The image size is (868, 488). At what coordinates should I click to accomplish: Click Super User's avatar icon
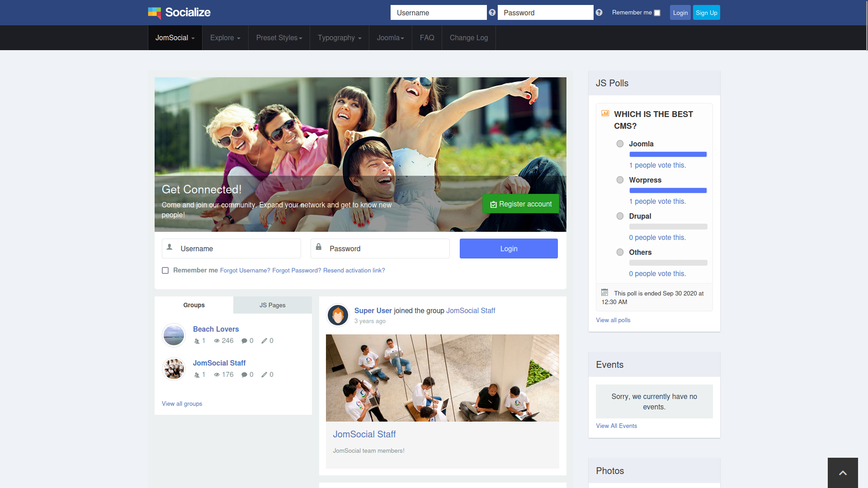coord(338,315)
